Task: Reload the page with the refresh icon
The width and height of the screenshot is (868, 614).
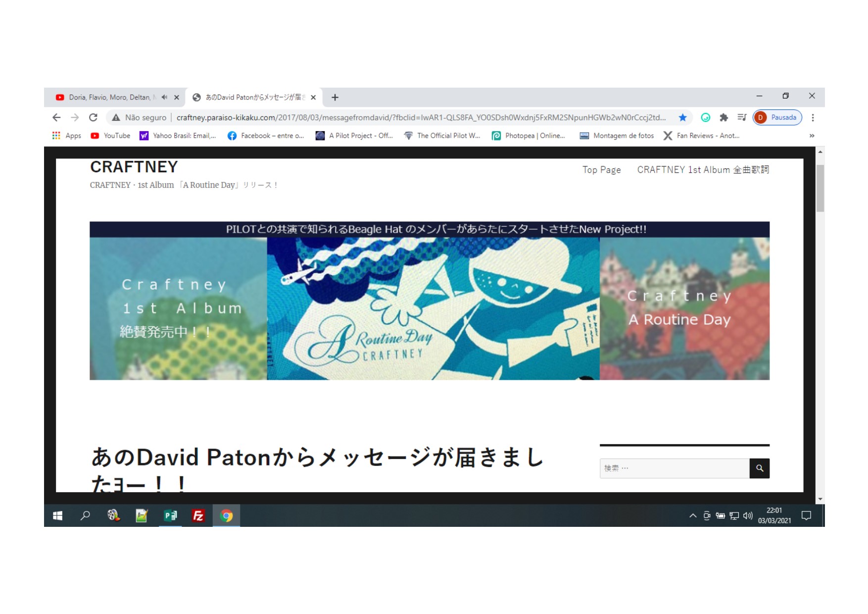Action: click(x=93, y=117)
